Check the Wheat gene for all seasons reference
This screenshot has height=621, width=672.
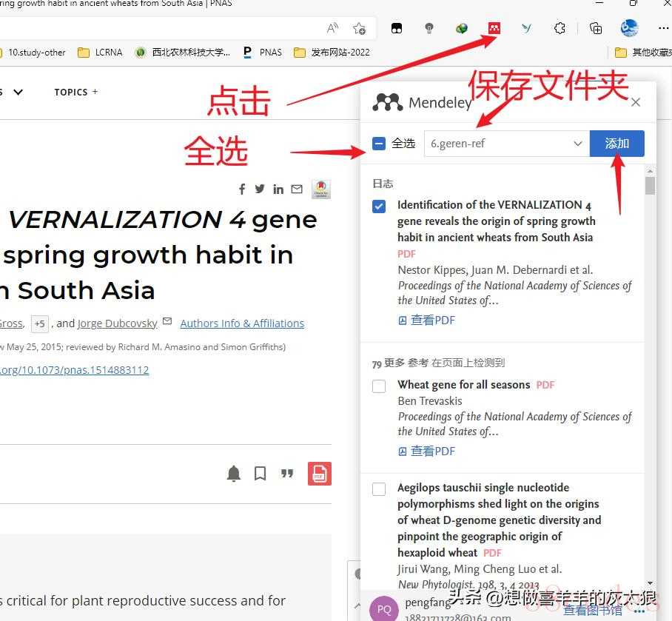pos(379,386)
